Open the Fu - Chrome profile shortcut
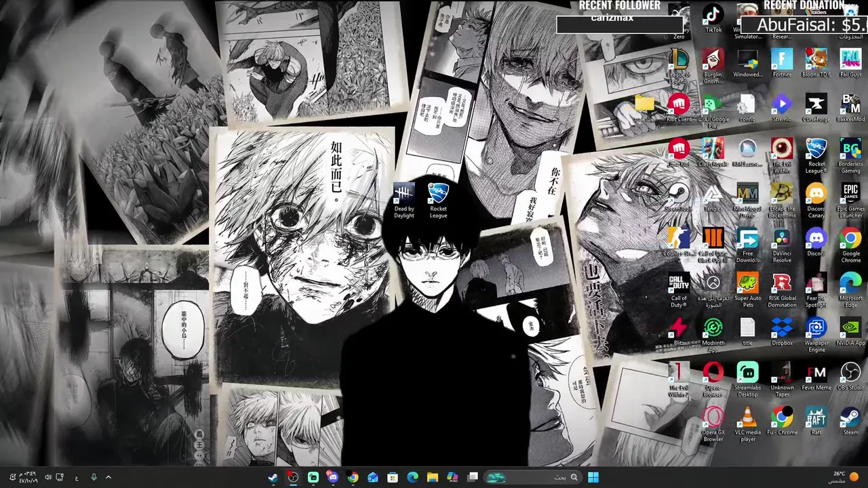868x488 pixels. pyautogui.click(x=782, y=421)
